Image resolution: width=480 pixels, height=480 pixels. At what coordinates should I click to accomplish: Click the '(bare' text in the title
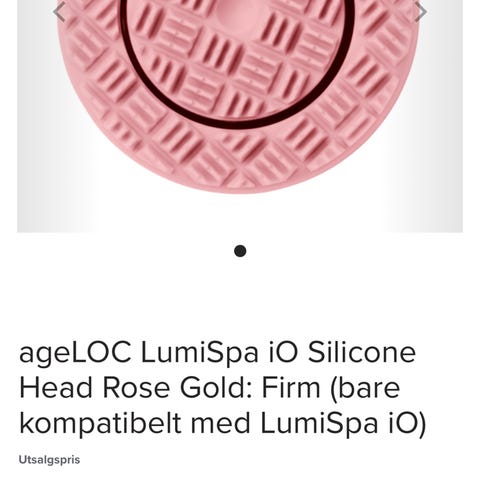click(365, 389)
